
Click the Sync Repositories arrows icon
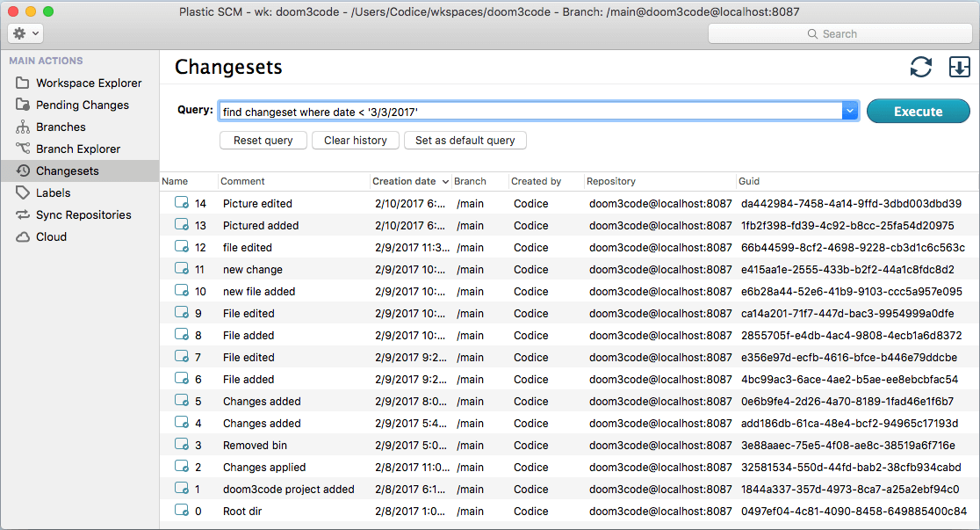click(23, 214)
